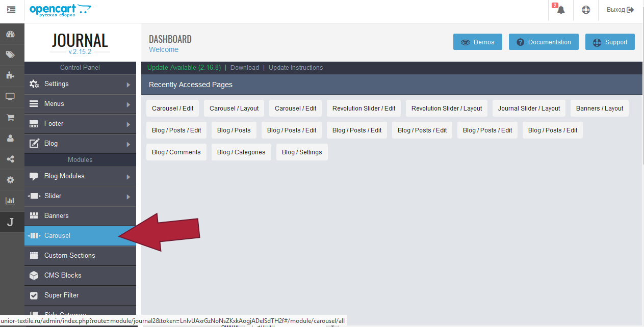Open the reports bar chart icon
The height and width of the screenshot is (327, 644).
10,201
